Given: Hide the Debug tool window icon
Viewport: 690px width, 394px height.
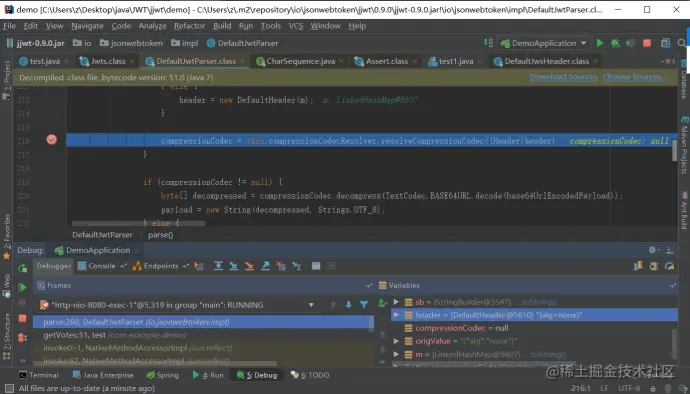Looking at the screenshot, I should 670,250.
